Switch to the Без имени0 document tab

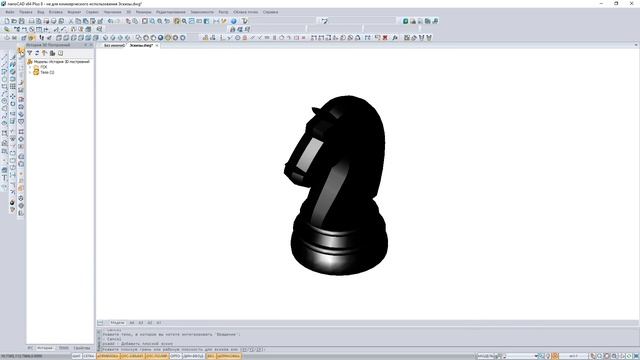point(114,45)
